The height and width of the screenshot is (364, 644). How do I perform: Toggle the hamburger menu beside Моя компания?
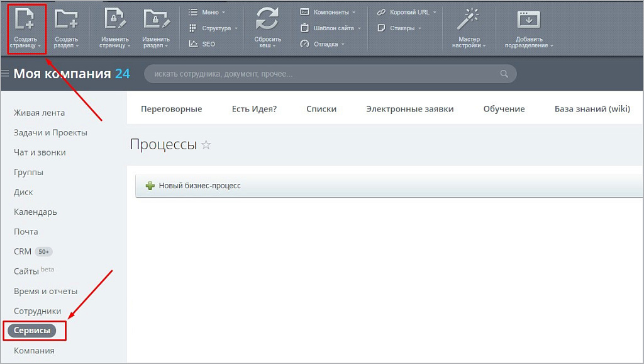pyautogui.click(x=6, y=74)
